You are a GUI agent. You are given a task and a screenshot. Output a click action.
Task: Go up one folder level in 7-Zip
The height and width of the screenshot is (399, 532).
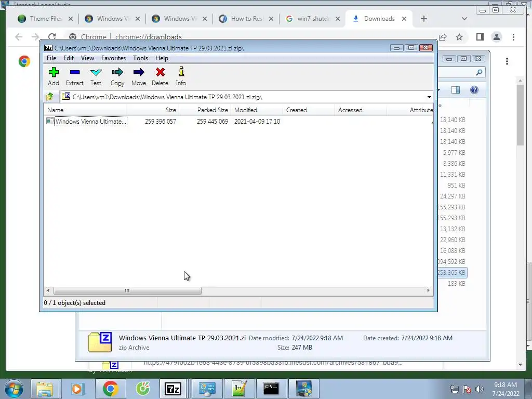coord(50,97)
